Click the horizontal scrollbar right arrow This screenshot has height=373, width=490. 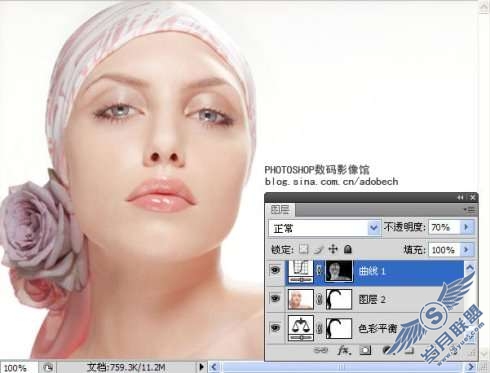(471, 367)
